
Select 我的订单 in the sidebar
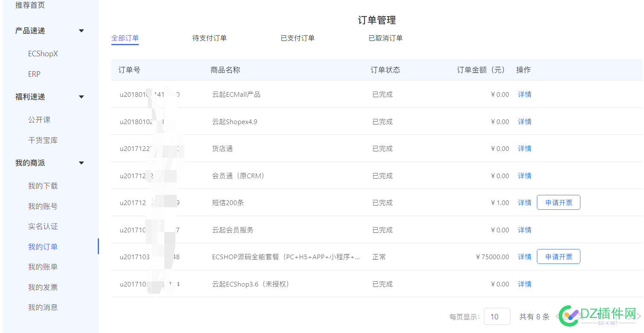click(43, 247)
